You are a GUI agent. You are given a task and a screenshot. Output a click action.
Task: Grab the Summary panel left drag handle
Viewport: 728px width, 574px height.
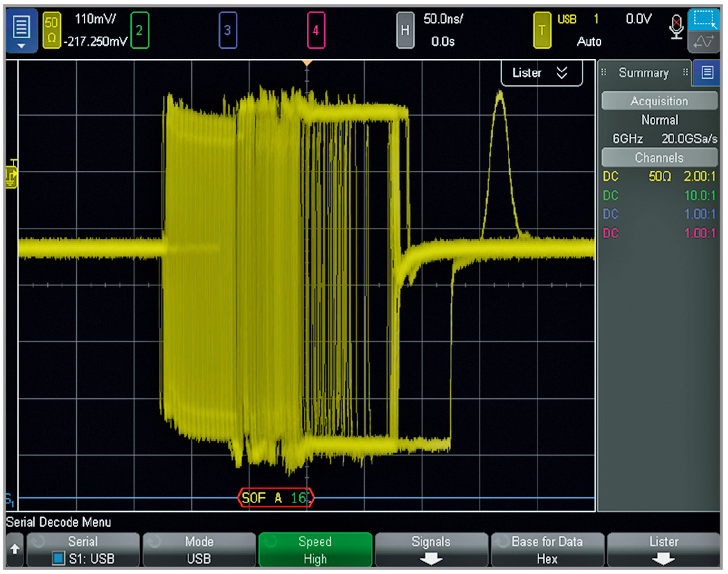coord(603,72)
